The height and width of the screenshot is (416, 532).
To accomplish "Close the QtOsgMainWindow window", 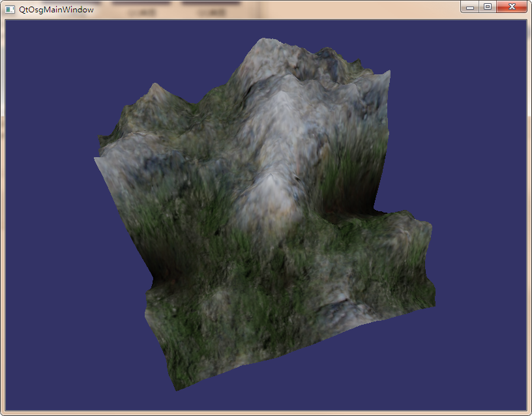I will [x=512, y=7].
